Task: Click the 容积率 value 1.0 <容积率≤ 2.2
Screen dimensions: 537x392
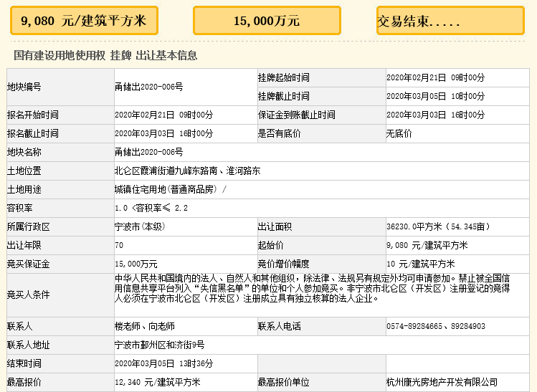Action: pyautogui.click(x=151, y=208)
